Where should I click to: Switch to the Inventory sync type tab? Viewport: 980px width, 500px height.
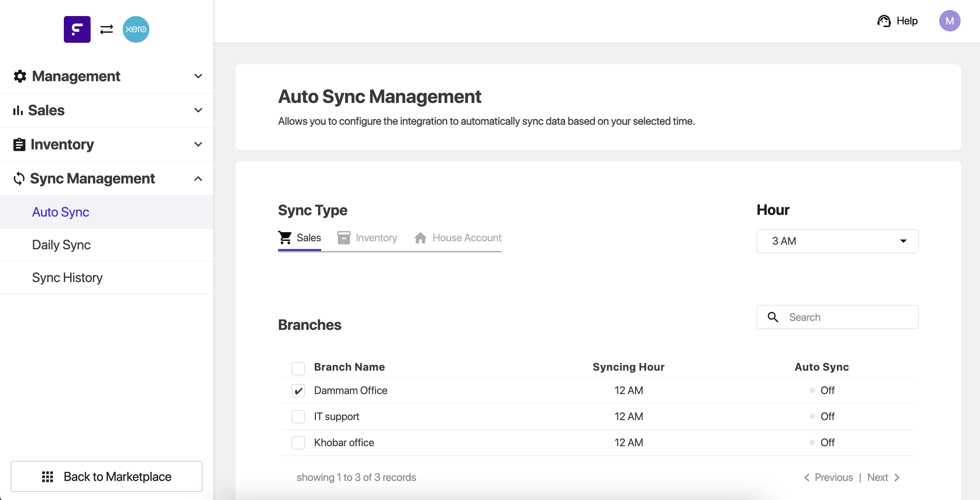(368, 238)
